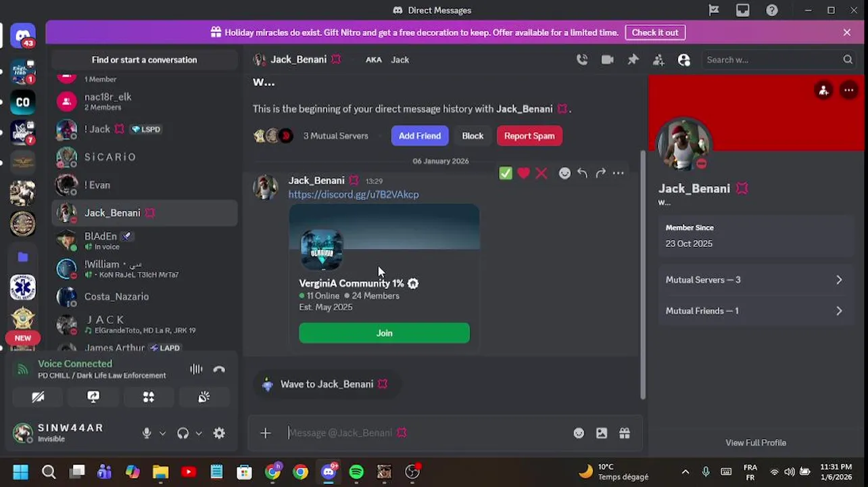Find or start a conversation
This screenshot has width=868, height=487.
144,60
